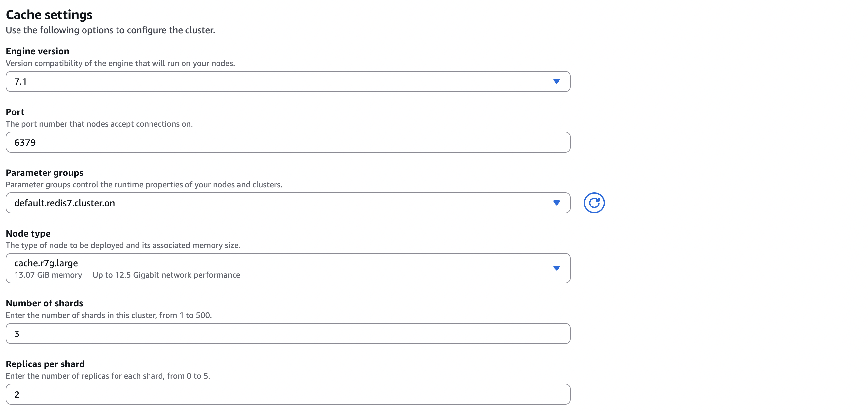
Task: Focus the Port field showing 6379
Action: [288, 142]
